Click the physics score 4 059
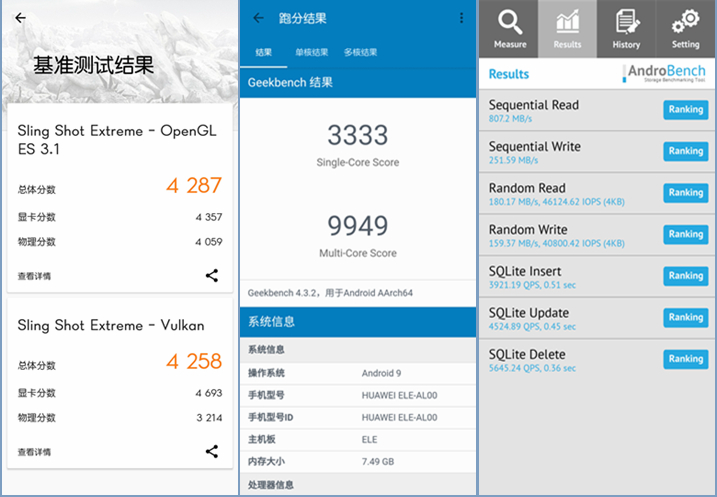 (x=209, y=242)
